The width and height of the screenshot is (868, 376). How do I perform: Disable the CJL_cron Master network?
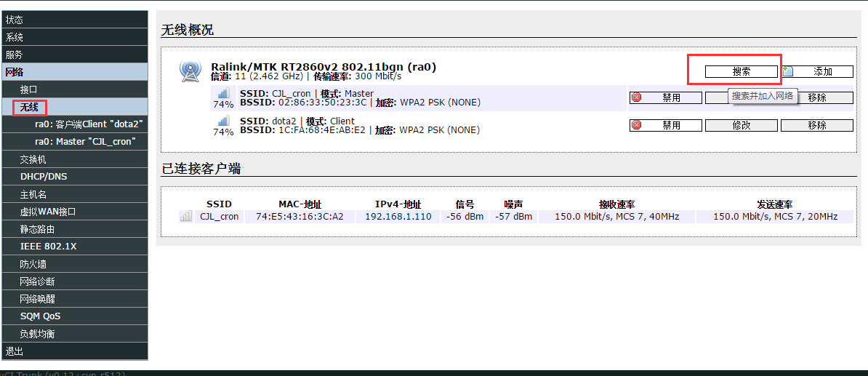pyautogui.click(x=665, y=97)
